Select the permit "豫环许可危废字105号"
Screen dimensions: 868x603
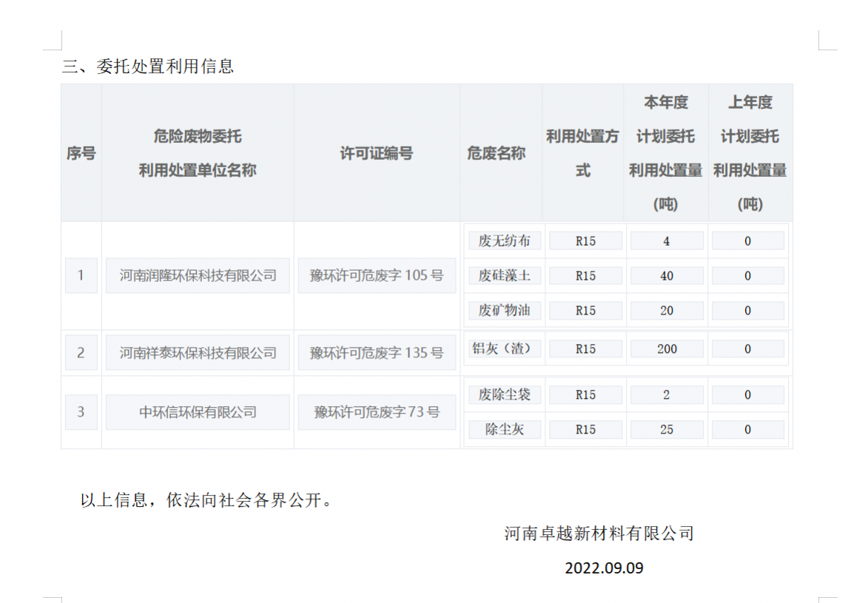(377, 275)
